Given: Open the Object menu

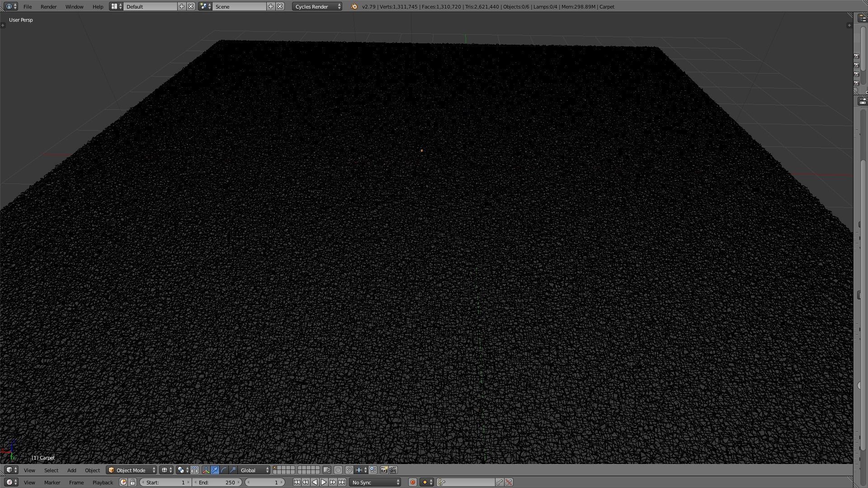Looking at the screenshot, I should pos(92,470).
